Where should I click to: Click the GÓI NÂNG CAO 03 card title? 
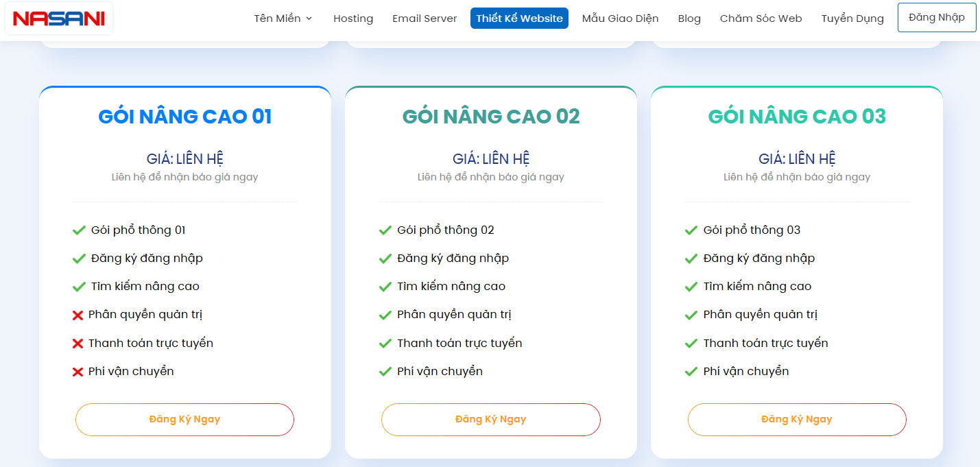point(797,116)
